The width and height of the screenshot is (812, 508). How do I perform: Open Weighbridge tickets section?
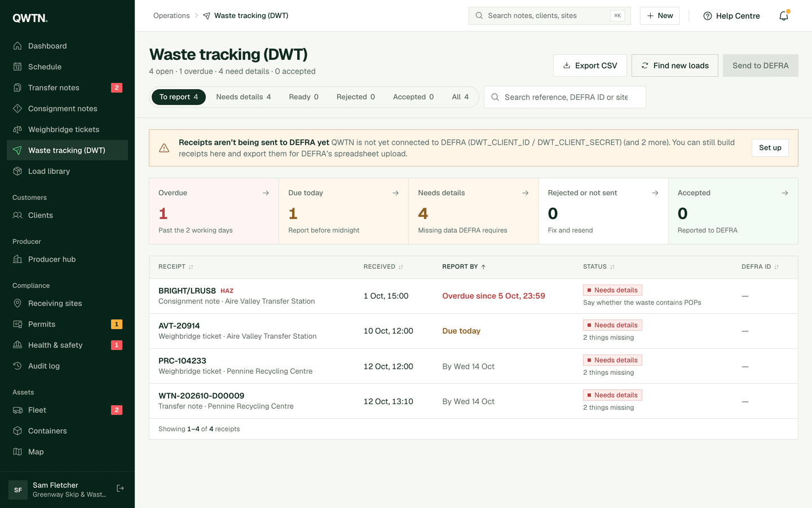pos(67,129)
